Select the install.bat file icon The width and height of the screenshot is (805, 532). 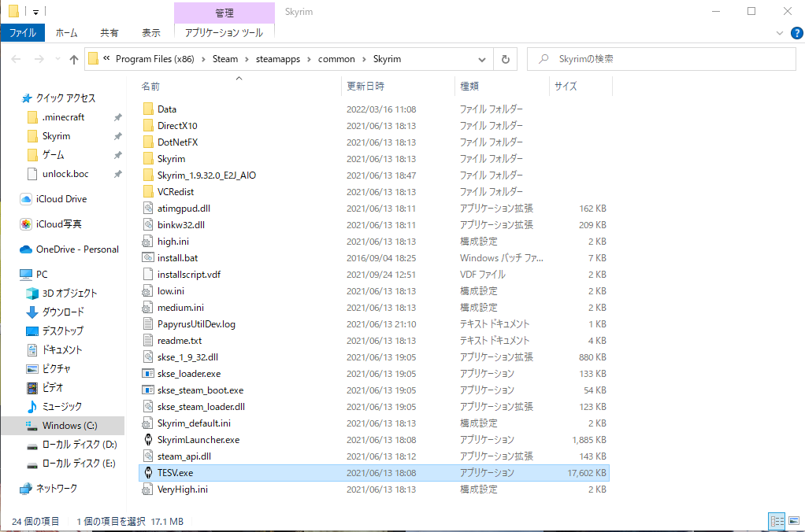click(148, 257)
